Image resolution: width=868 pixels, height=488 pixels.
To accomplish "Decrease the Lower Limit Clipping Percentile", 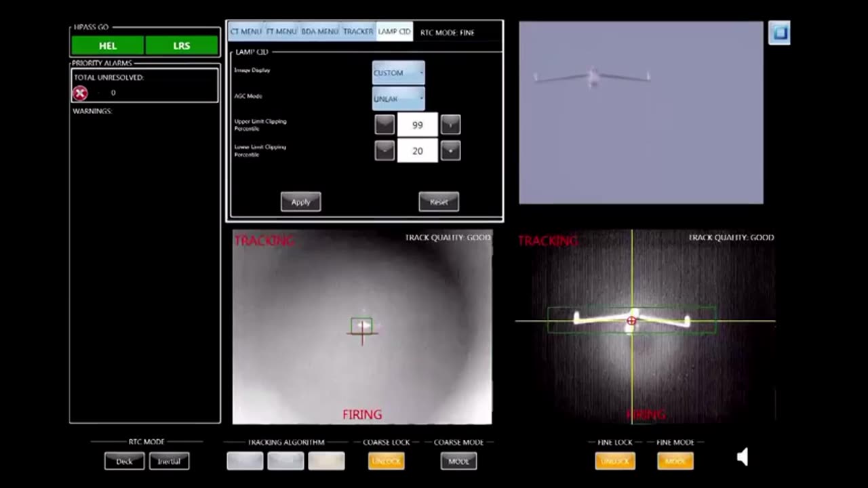I will pyautogui.click(x=384, y=150).
